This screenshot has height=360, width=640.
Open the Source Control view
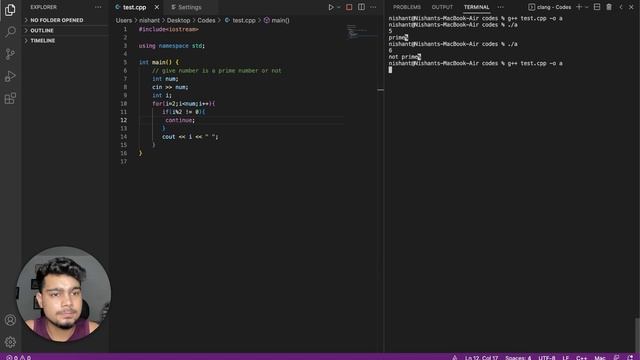click(10, 54)
